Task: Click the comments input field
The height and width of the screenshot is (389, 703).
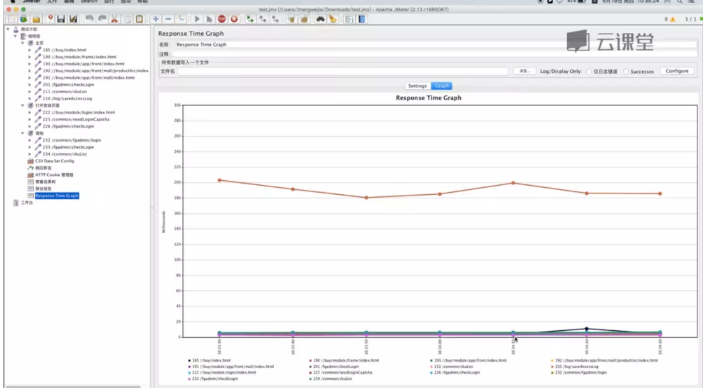Action: (435, 54)
